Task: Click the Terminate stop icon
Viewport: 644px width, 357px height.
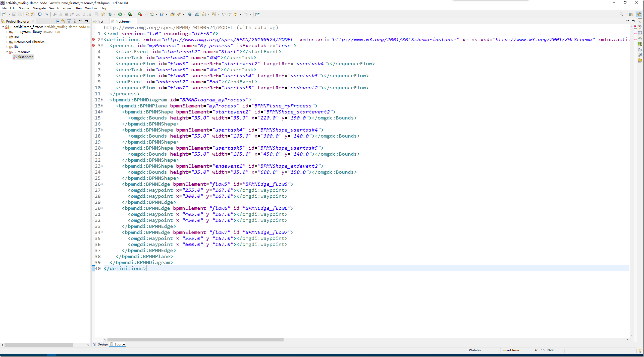Action: click(x=66, y=14)
